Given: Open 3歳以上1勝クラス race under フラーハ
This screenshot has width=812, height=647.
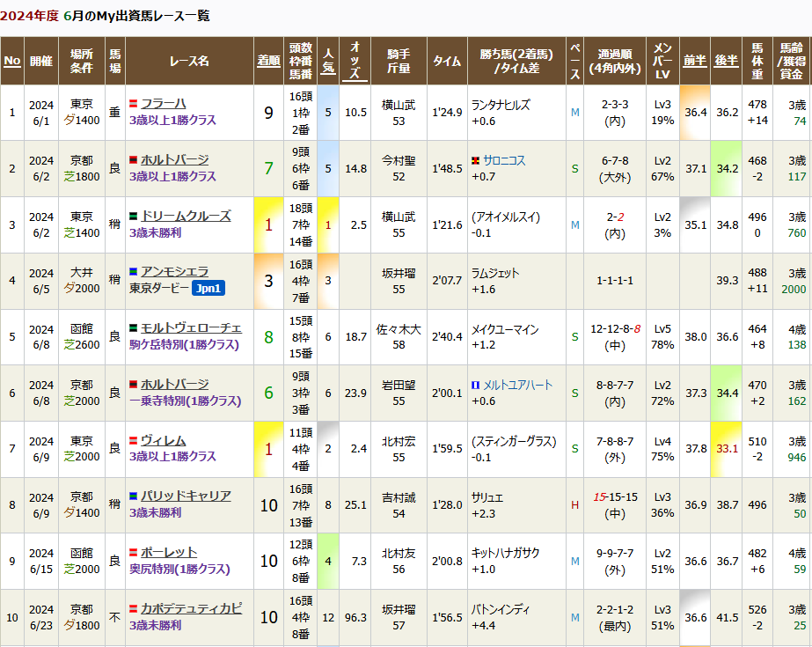Looking at the screenshot, I should [172, 121].
